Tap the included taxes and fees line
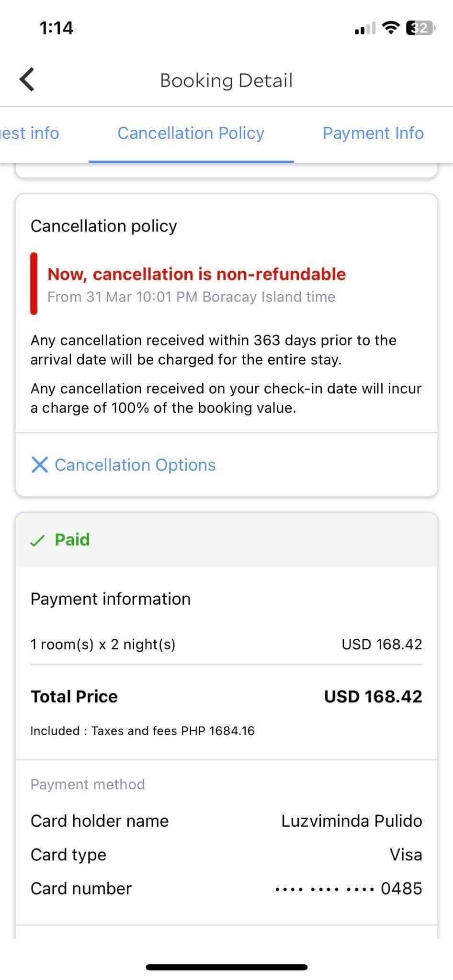 [142, 731]
